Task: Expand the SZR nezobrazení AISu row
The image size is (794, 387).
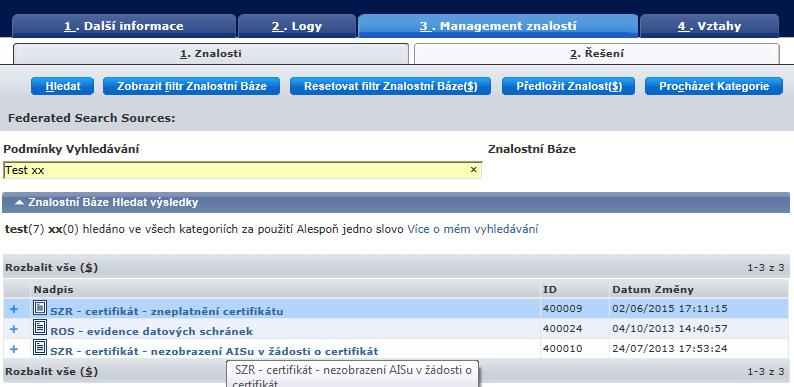Action: pyautogui.click(x=14, y=349)
